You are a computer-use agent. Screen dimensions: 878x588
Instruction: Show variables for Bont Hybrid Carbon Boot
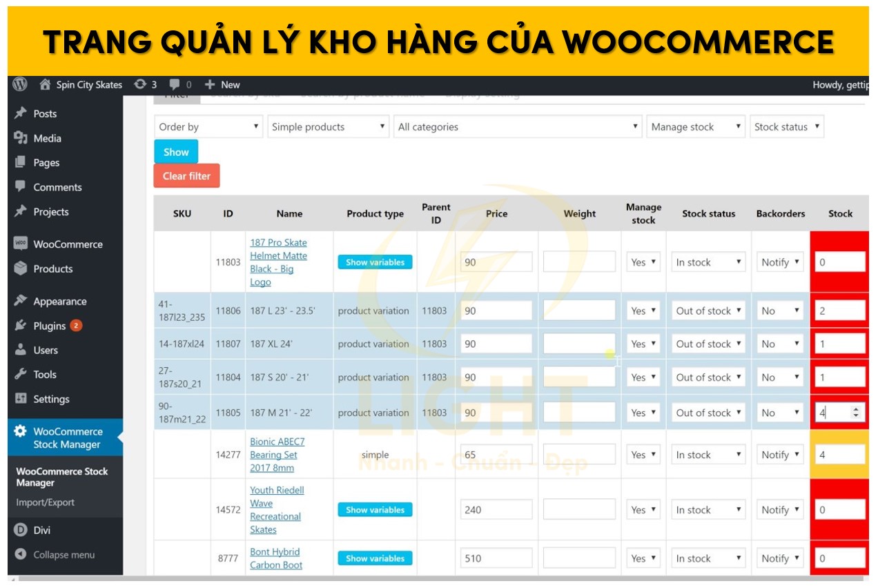click(x=375, y=558)
